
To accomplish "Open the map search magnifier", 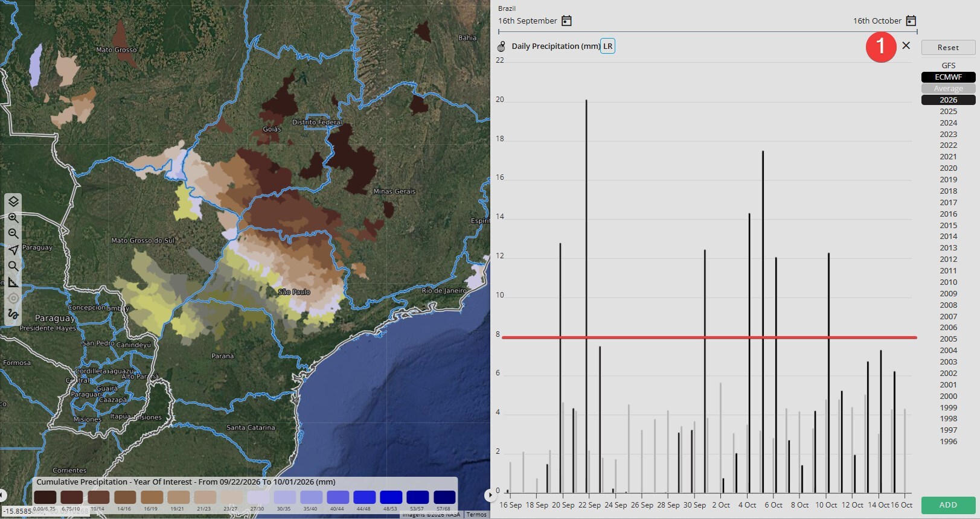I will [13, 266].
